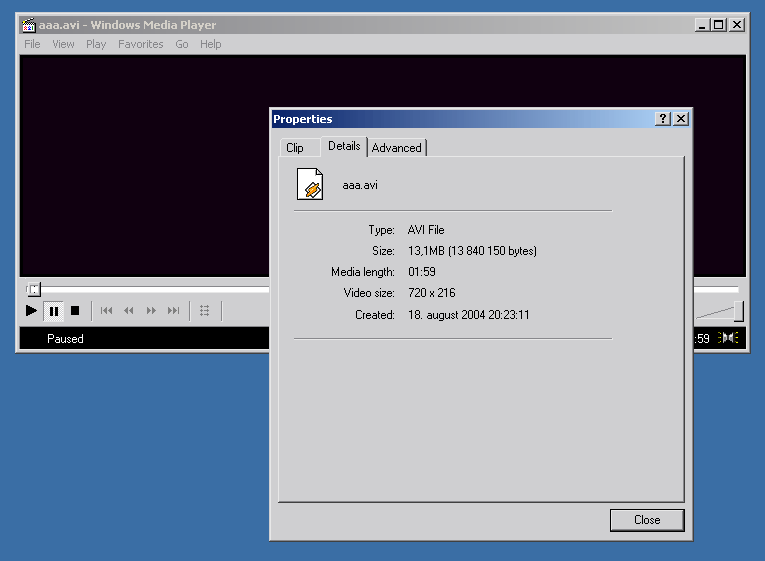Select the Details tab

click(344, 146)
